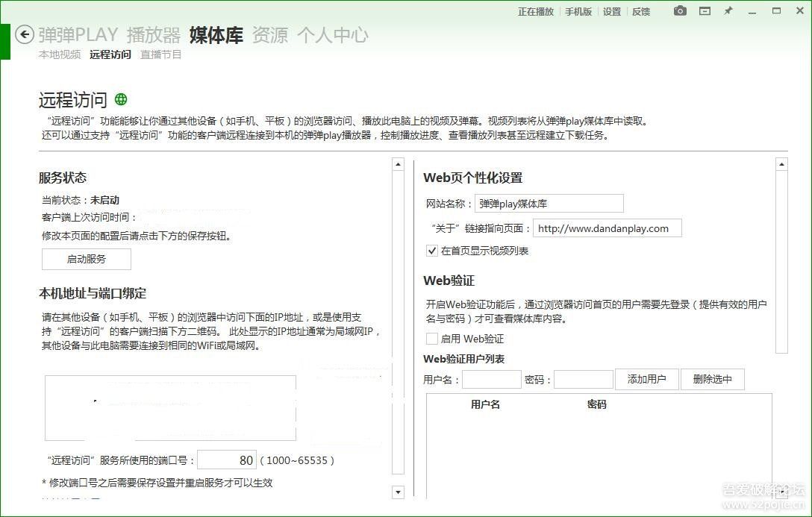Click the 本机地址与端口绑定 heading
The width and height of the screenshot is (812, 517).
coord(93,293)
